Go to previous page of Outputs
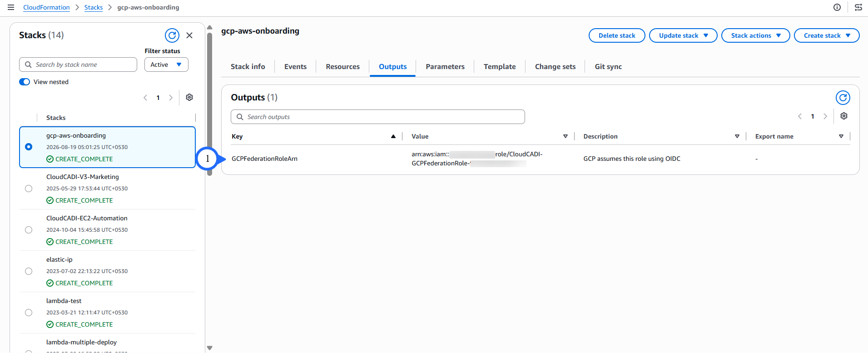This screenshot has height=353, width=868. pos(800,116)
